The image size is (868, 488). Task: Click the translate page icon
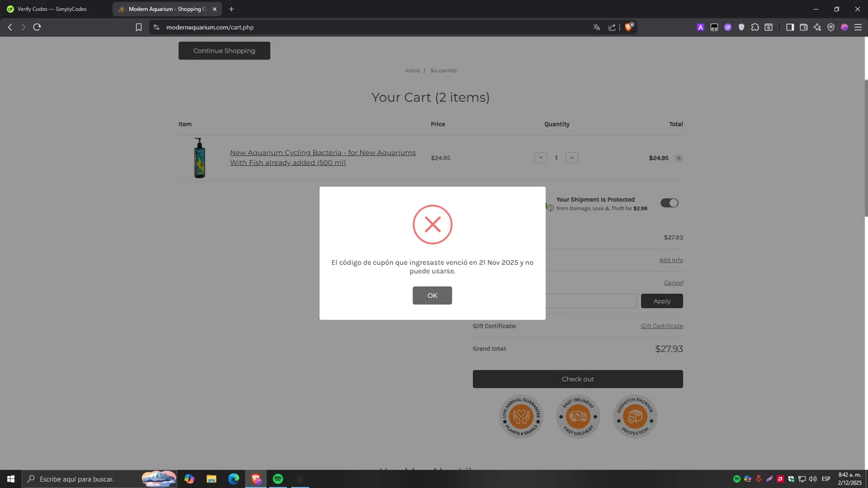597,27
